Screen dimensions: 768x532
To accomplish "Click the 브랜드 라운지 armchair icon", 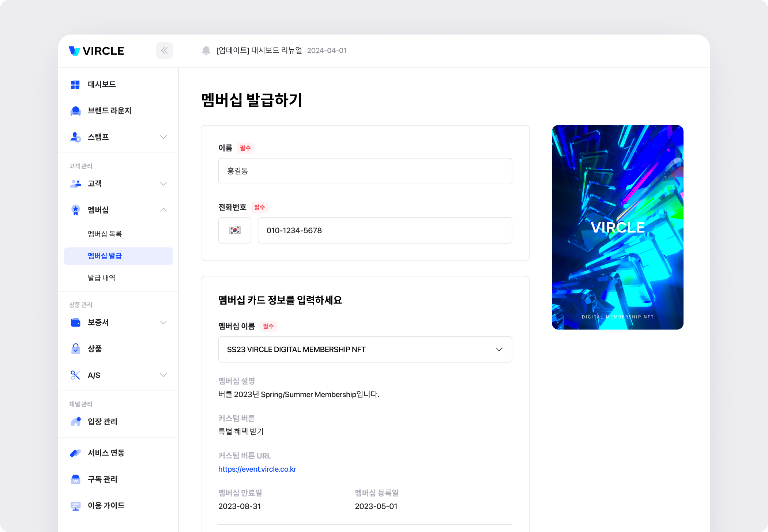I will pos(75,111).
